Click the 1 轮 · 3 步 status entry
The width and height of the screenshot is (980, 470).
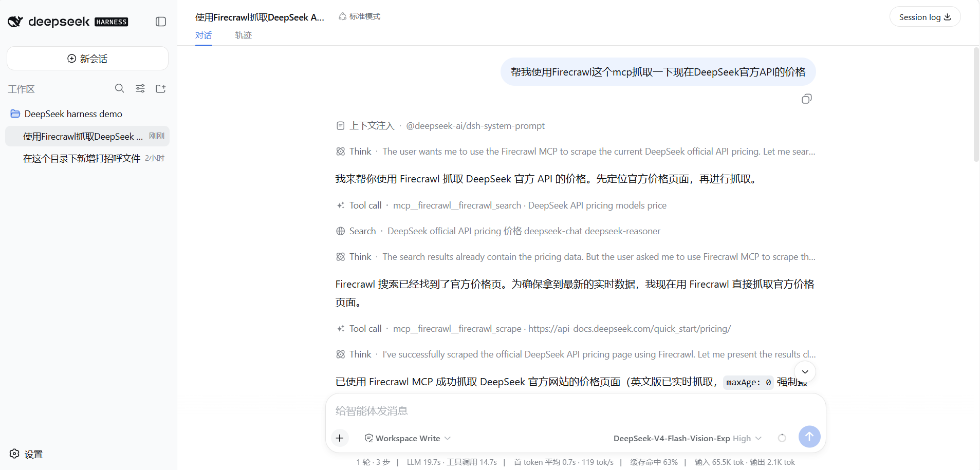pyautogui.click(x=373, y=462)
